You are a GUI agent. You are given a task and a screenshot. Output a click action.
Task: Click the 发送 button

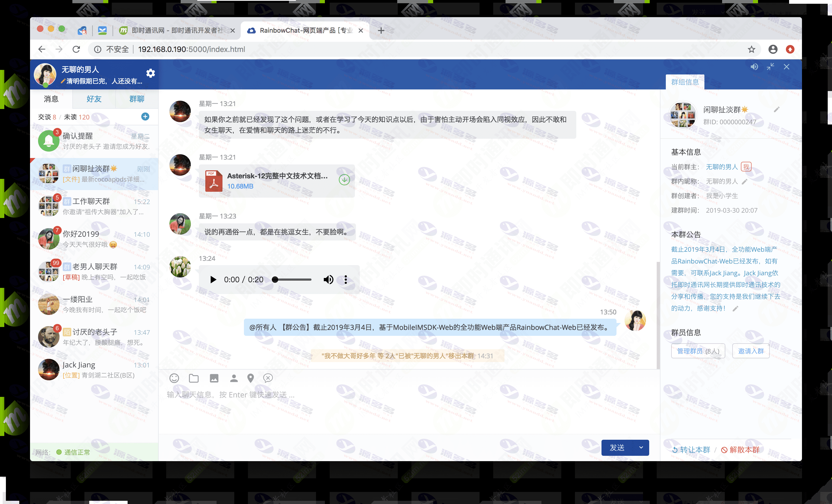point(617,448)
